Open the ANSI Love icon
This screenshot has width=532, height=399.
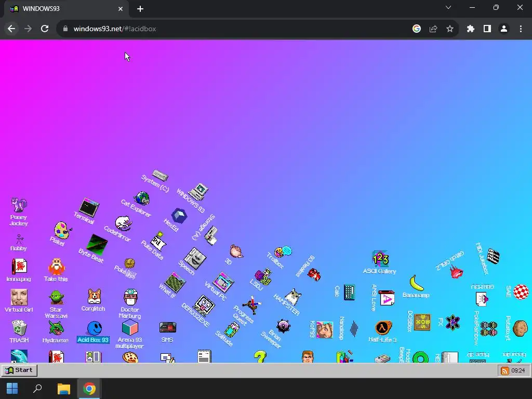[x=387, y=298]
